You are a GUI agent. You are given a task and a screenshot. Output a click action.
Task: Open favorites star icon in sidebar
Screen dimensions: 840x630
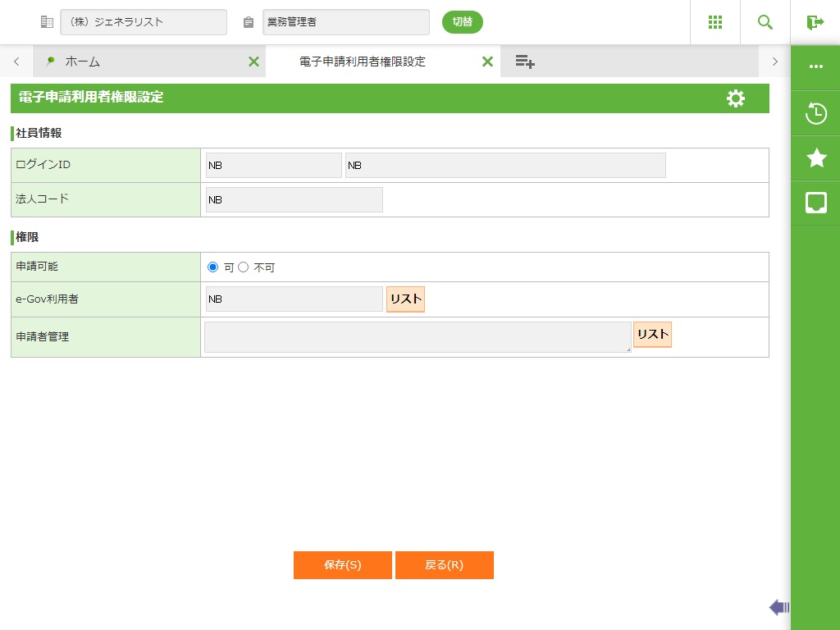[815, 158]
